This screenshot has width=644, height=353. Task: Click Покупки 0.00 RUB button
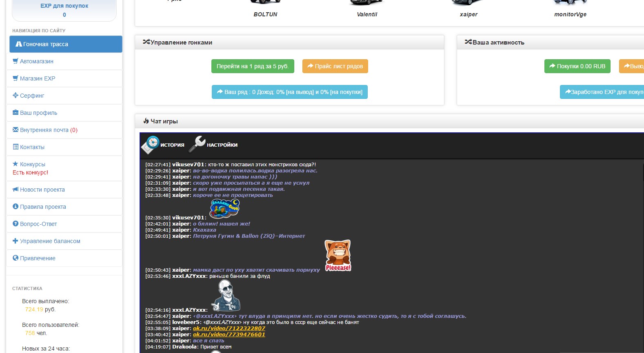577,66
